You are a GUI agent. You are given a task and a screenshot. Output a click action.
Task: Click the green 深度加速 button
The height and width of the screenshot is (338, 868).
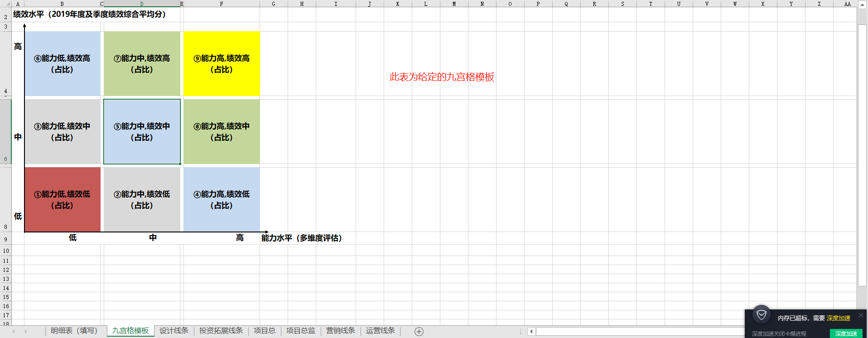pos(846,333)
